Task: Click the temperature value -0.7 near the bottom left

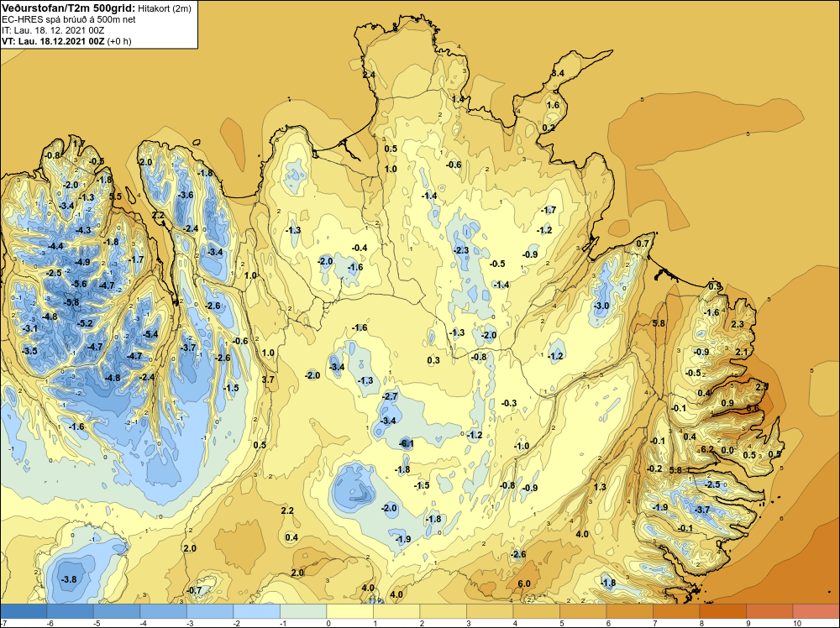Action: click(194, 590)
